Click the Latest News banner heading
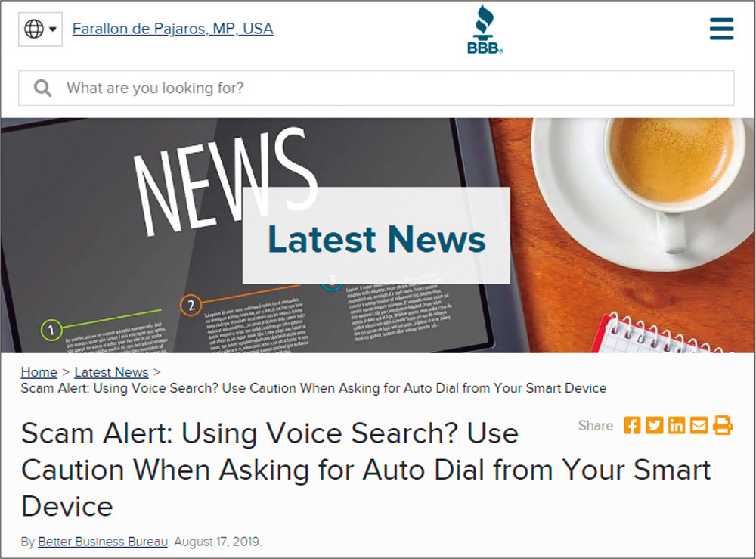 [x=376, y=239]
